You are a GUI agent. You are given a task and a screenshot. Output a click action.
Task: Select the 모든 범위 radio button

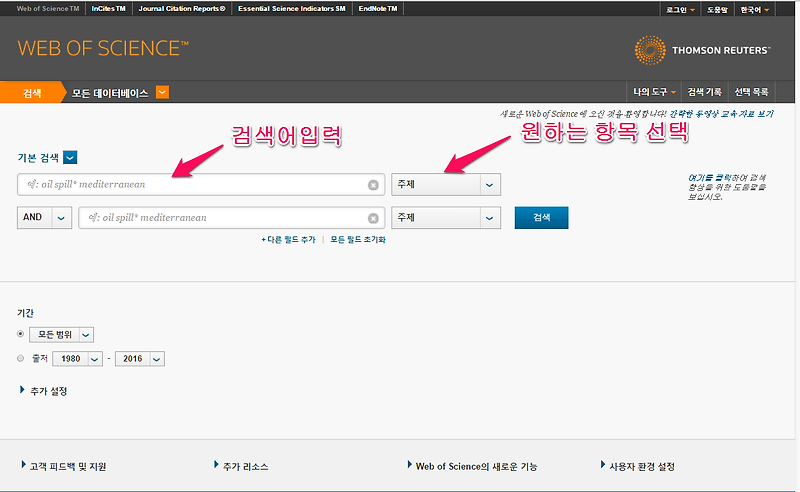click(20, 334)
